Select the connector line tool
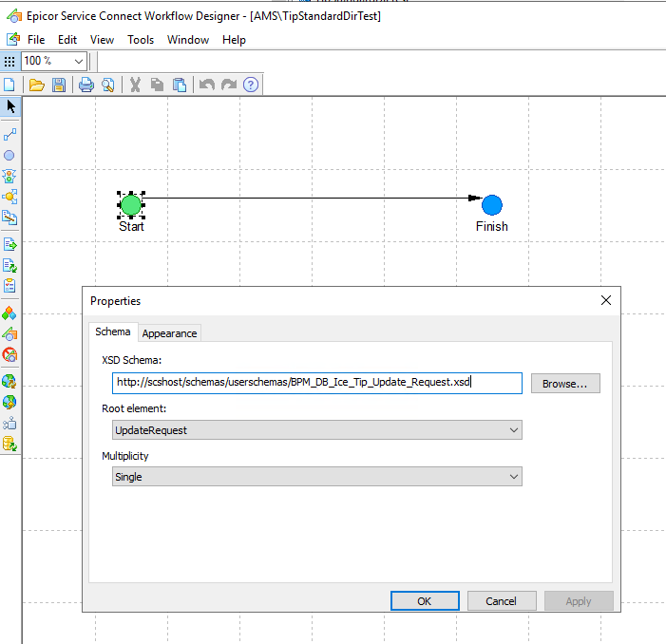Viewport: 666px width, 644px height. 10,135
